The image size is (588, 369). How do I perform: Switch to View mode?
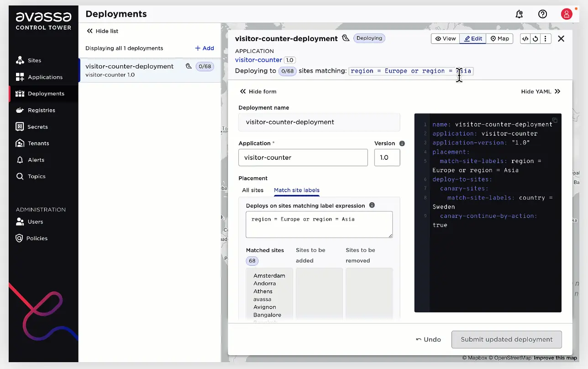(445, 39)
